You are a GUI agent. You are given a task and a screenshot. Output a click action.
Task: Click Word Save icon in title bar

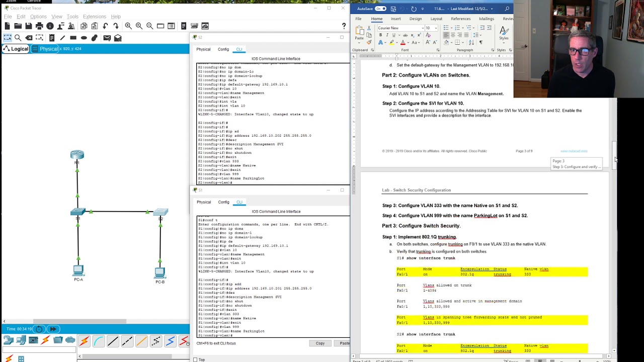pos(393,9)
